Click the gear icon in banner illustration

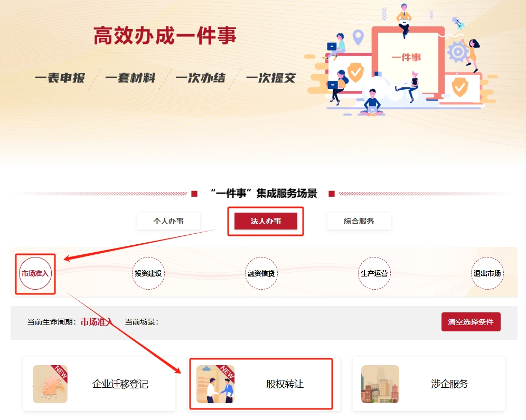pyautogui.click(x=458, y=52)
